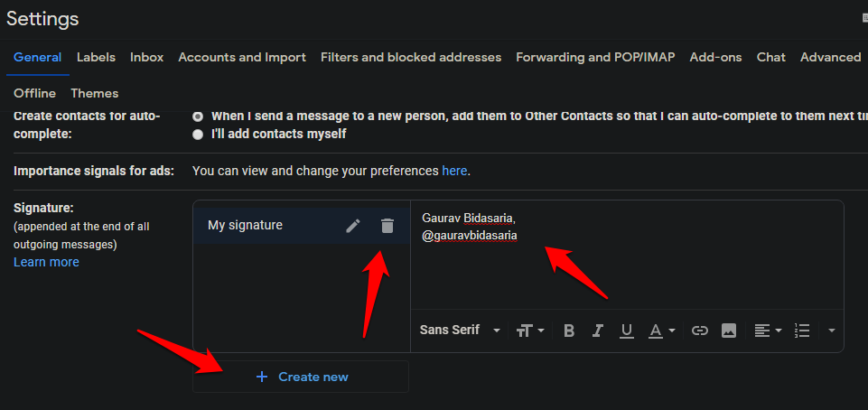Viewport: 868px width, 410px height.
Task: Switch to the Labels tab
Action: pyautogui.click(x=96, y=57)
